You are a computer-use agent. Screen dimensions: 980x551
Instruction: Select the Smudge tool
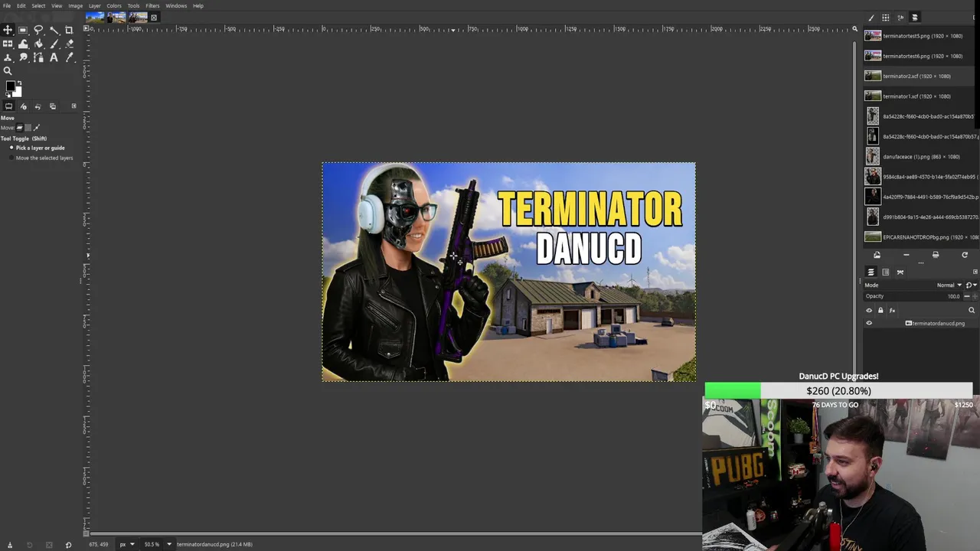point(23,57)
